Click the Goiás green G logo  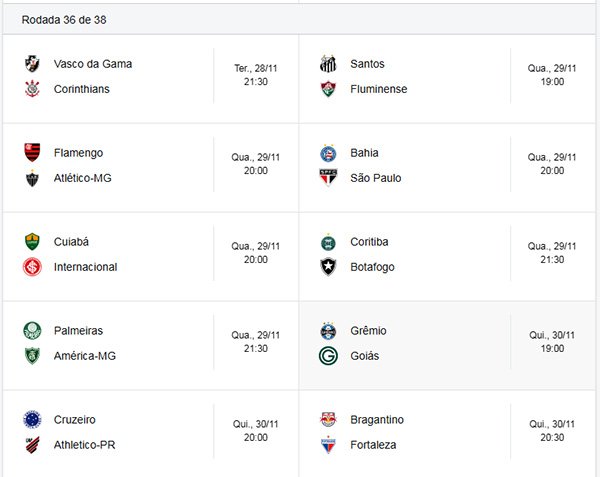point(328,356)
